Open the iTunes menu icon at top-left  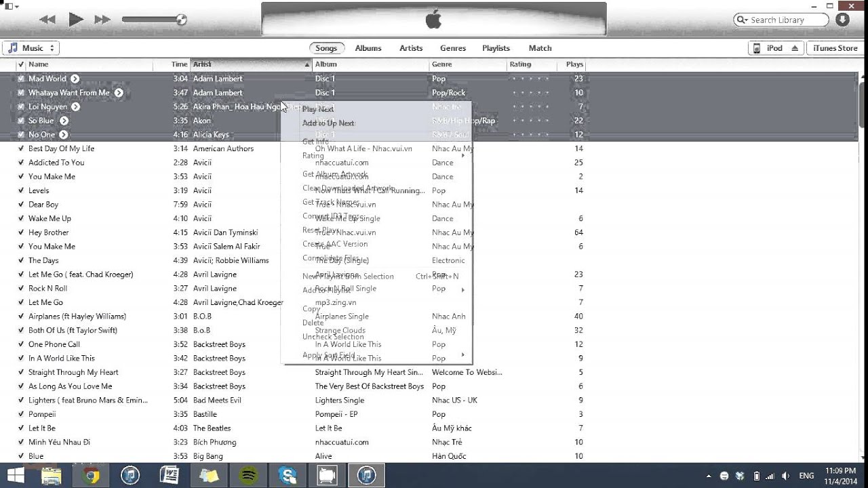[12, 6]
